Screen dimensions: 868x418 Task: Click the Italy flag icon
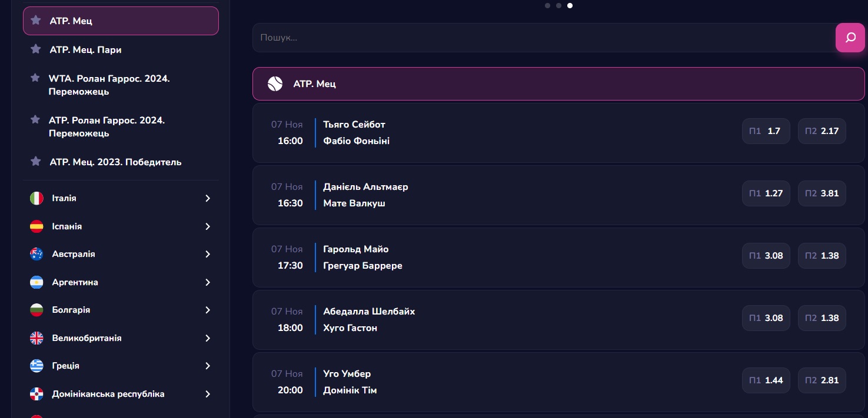point(36,198)
